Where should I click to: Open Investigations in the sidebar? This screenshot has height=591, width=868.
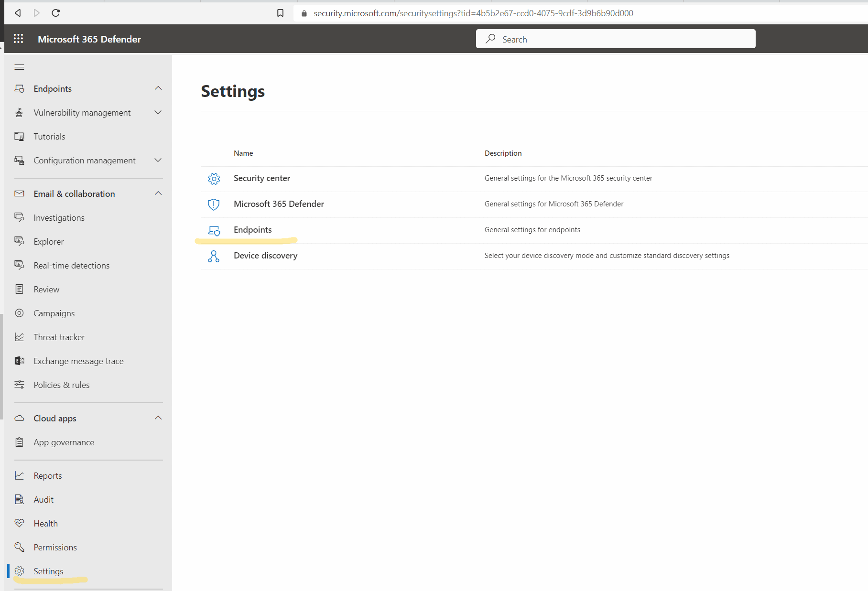pos(59,217)
